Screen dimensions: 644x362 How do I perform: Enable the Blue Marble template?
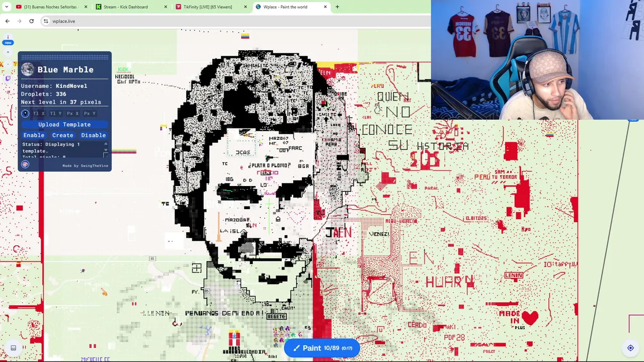[34, 135]
